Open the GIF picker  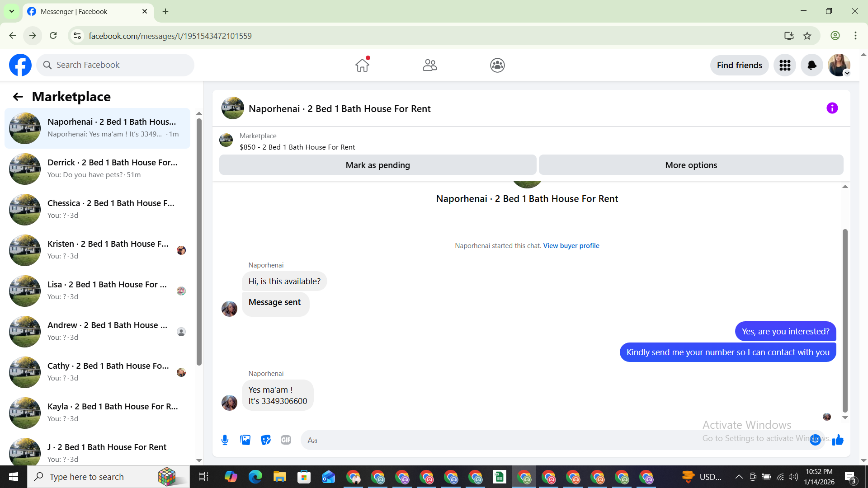pyautogui.click(x=286, y=440)
